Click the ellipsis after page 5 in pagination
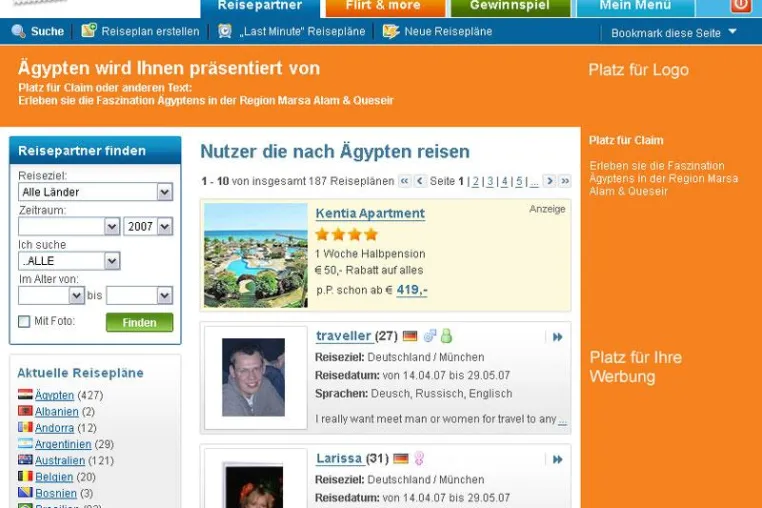This screenshot has height=508, width=762. 534,181
